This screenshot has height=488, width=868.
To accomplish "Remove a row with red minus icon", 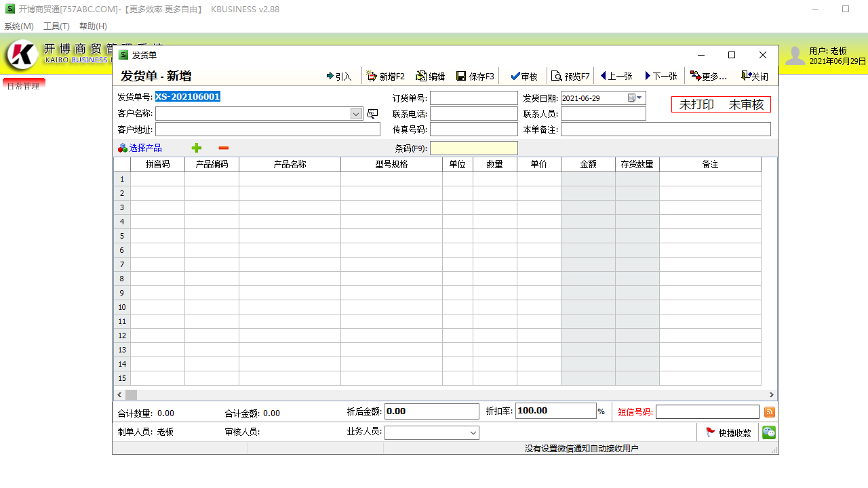I will (x=224, y=148).
